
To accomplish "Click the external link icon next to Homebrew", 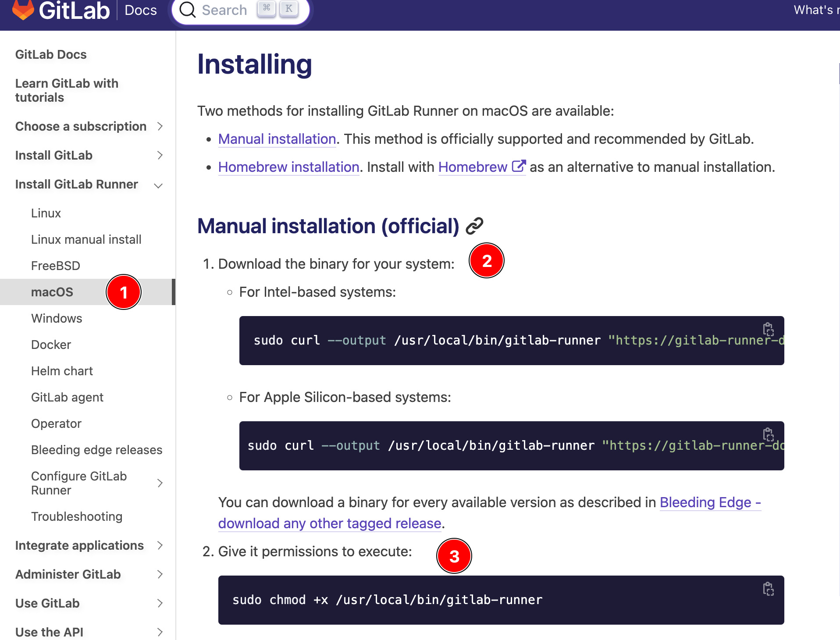I will point(519,167).
